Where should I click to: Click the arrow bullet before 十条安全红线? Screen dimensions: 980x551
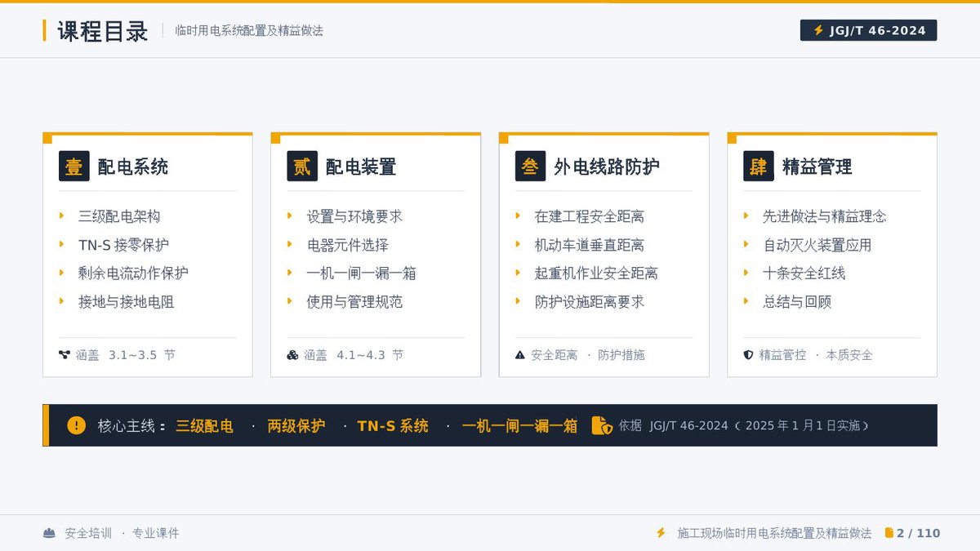(746, 273)
